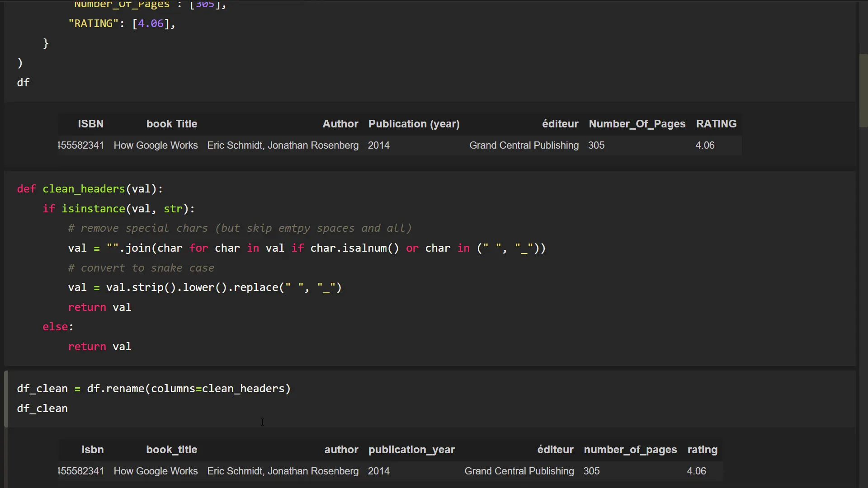Click the vertical scrollbar thumb
The image size is (868, 488).
coord(863,90)
